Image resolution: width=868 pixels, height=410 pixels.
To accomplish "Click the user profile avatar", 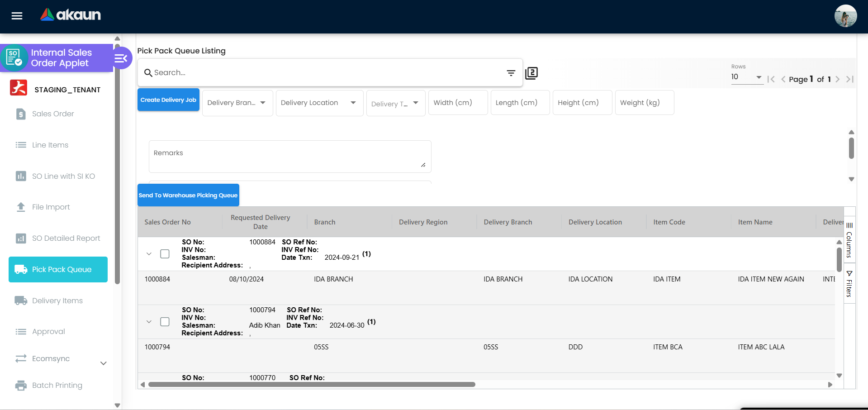I will point(845,16).
